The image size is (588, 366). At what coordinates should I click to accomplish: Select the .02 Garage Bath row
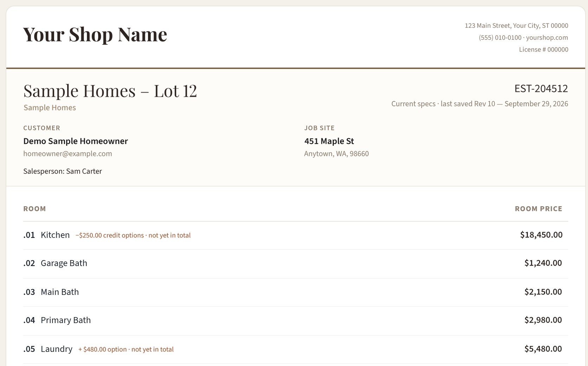pos(296,264)
